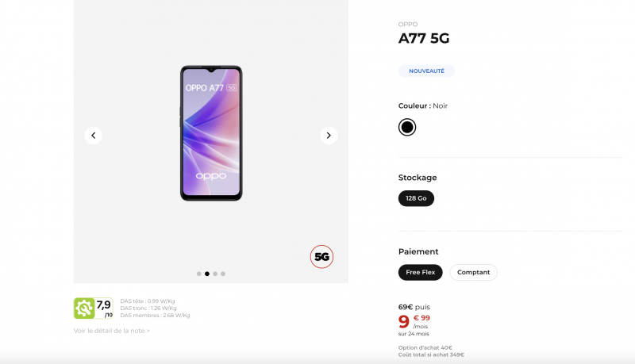
Task: Select the second carousel dot
Action: pos(207,274)
